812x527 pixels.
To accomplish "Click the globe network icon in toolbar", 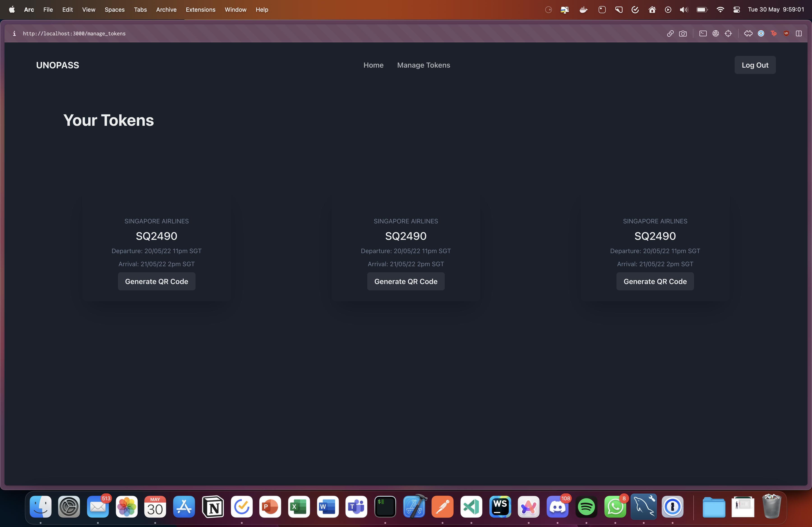I will 715,33.
